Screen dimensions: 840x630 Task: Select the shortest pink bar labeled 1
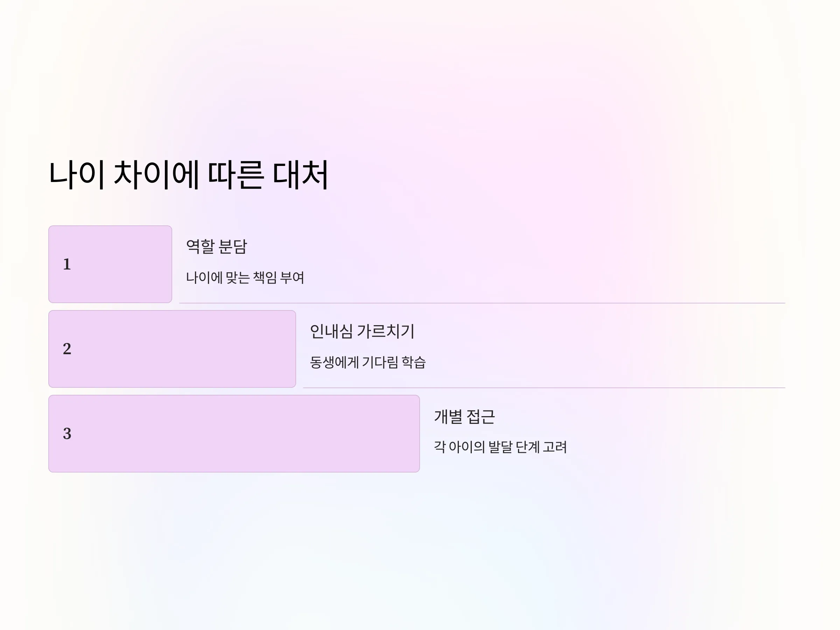110,264
